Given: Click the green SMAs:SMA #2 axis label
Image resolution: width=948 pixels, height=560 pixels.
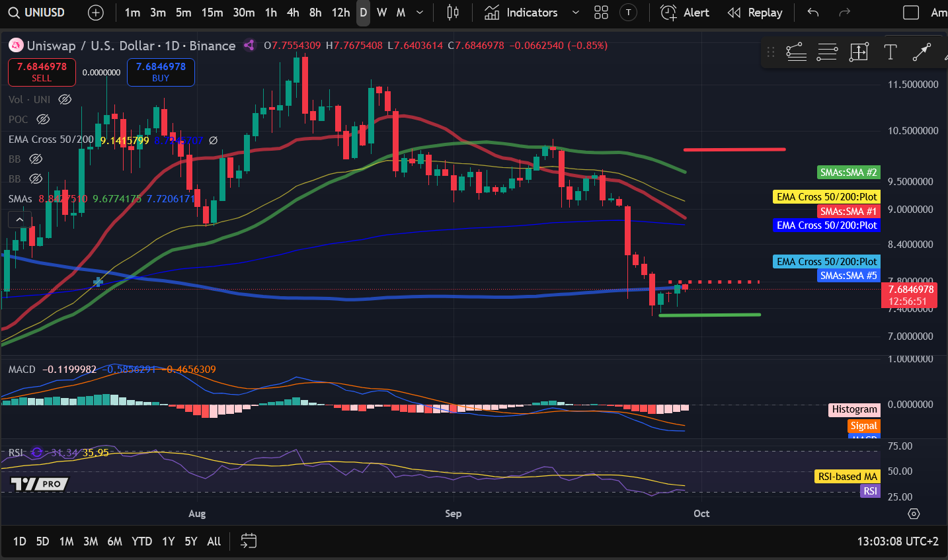Looking at the screenshot, I should (849, 173).
